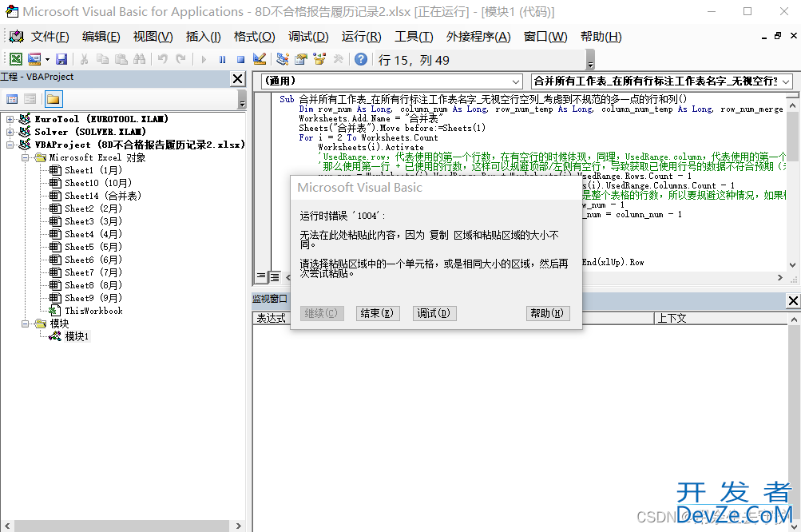This screenshot has height=532, width=801.
Task: Click the Reset stop icon
Action: coord(240,60)
